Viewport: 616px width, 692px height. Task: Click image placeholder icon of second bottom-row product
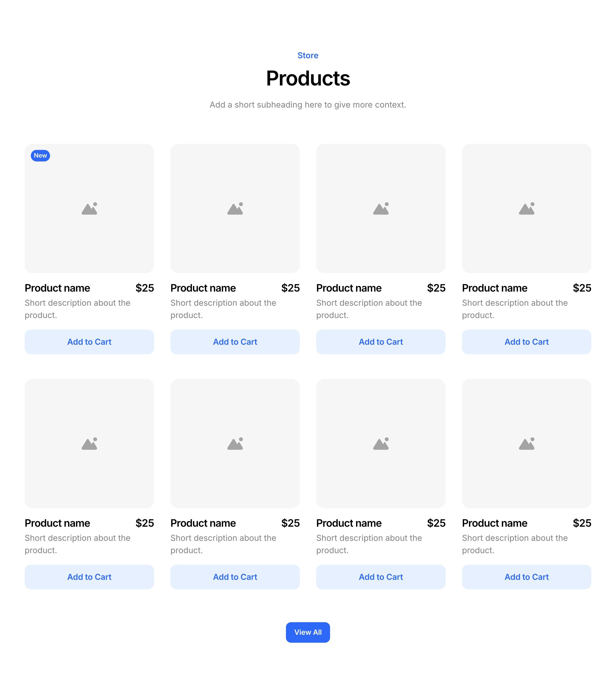235,444
